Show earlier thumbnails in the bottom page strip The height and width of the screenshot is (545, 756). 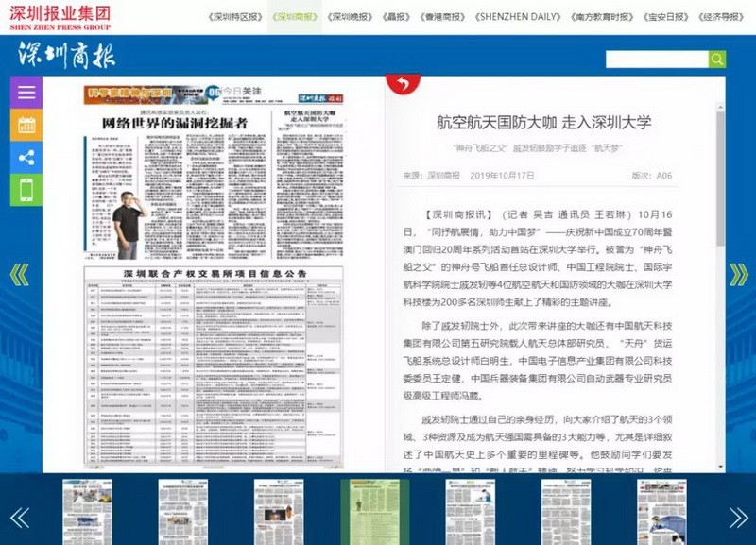pyautogui.click(x=20, y=518)
